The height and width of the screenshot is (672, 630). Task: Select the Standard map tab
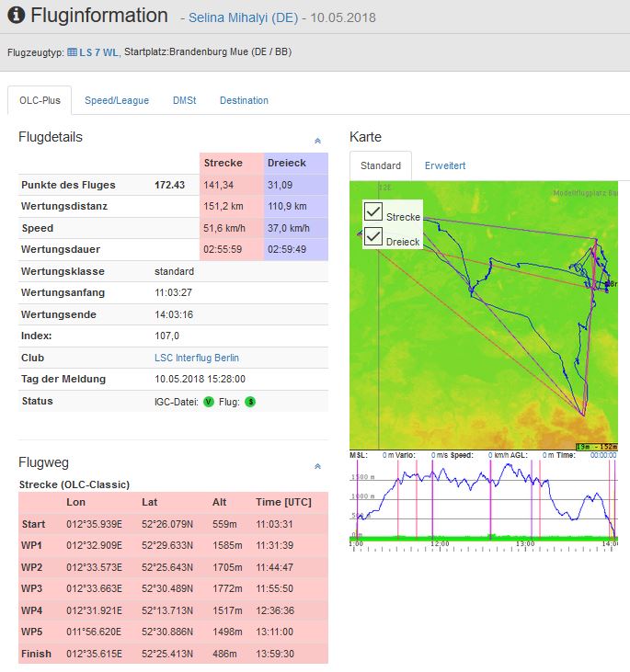tap(381, 165)
